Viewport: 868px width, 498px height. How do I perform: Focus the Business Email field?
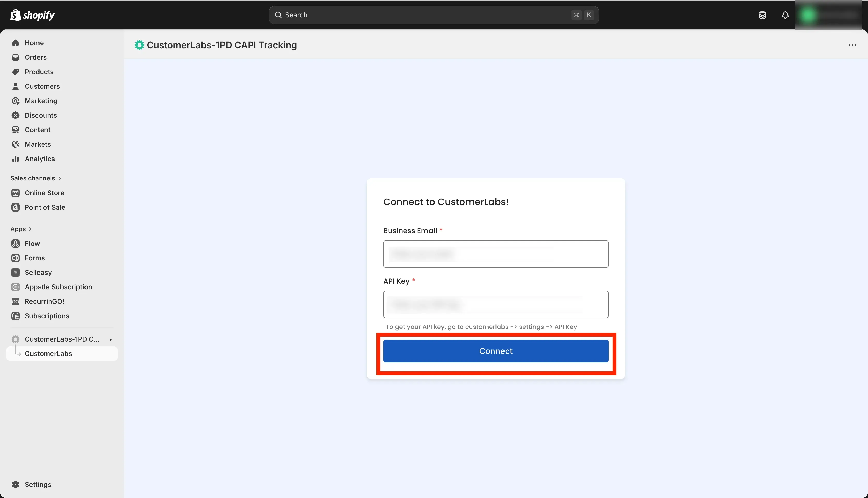[x=496, y=254]
